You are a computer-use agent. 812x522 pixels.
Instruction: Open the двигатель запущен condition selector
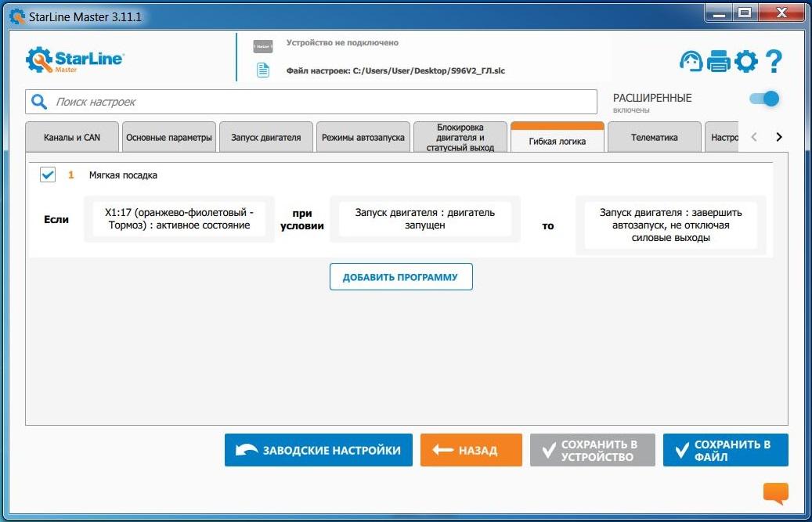(x=424, y=219)
